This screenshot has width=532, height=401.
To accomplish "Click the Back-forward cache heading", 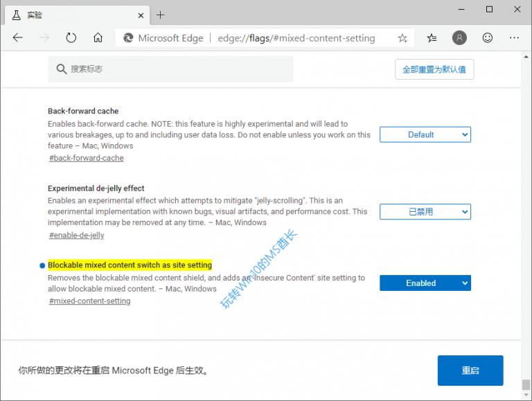I will [x=83, y=111].
